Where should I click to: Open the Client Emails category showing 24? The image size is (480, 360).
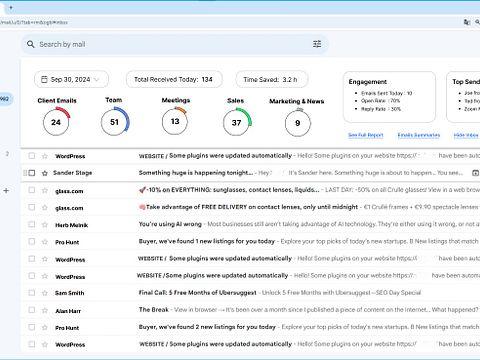tap(56, 121)
